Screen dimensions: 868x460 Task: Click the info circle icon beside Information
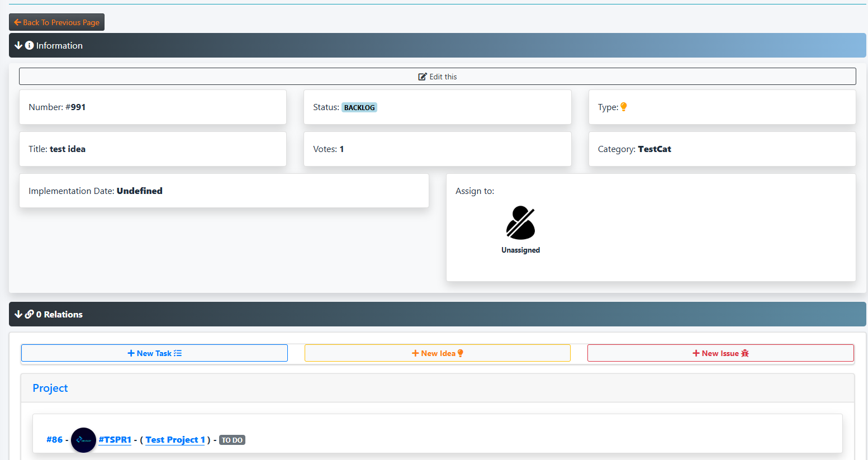(30, 46)
